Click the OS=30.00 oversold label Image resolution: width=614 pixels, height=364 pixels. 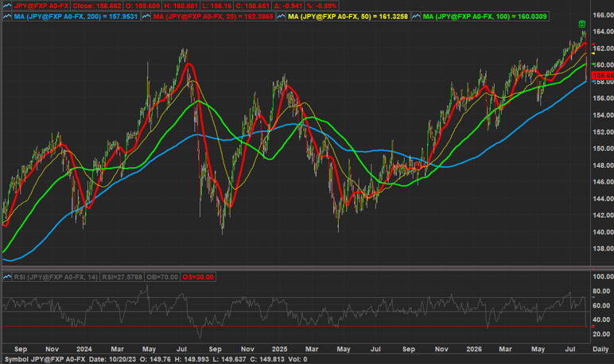pyautogui.click(x=198, y=277)
